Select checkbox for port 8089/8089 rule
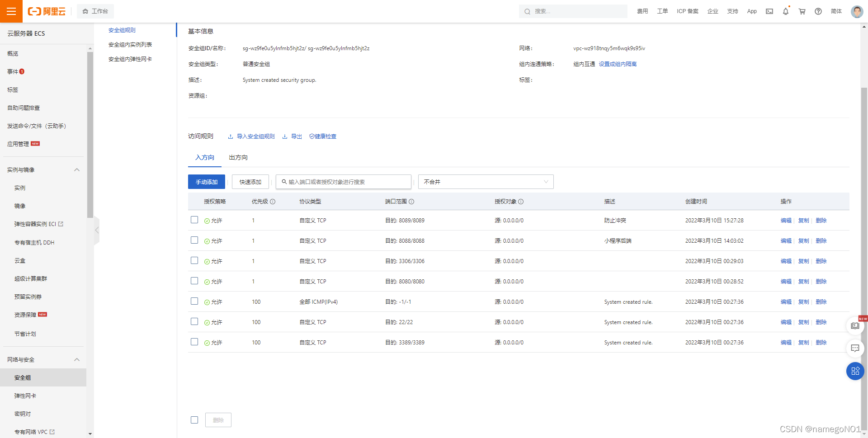This screenshot has height=438, width=868. pos(194,220)
